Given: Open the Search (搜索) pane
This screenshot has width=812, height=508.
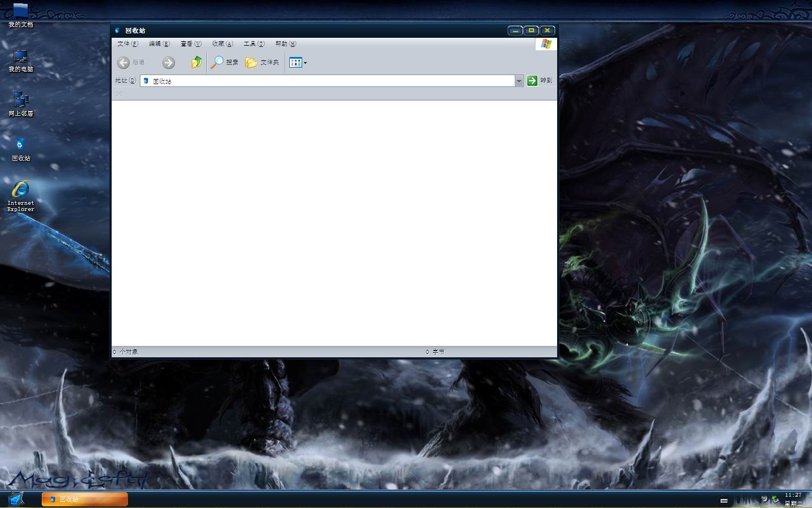Looking at the screenshot, I should pos(224,63).
